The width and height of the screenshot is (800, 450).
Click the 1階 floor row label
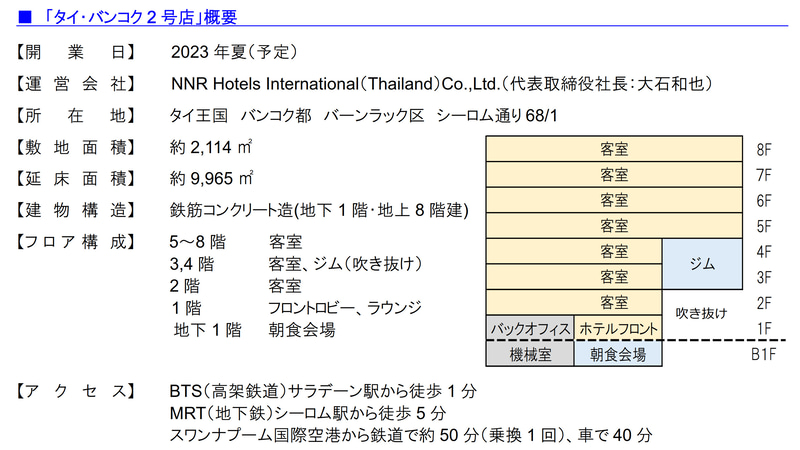[187, 308]
